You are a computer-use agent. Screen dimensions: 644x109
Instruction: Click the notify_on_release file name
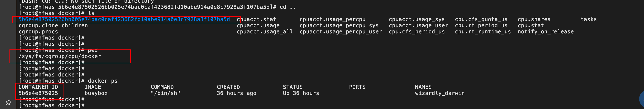point(545,32)
